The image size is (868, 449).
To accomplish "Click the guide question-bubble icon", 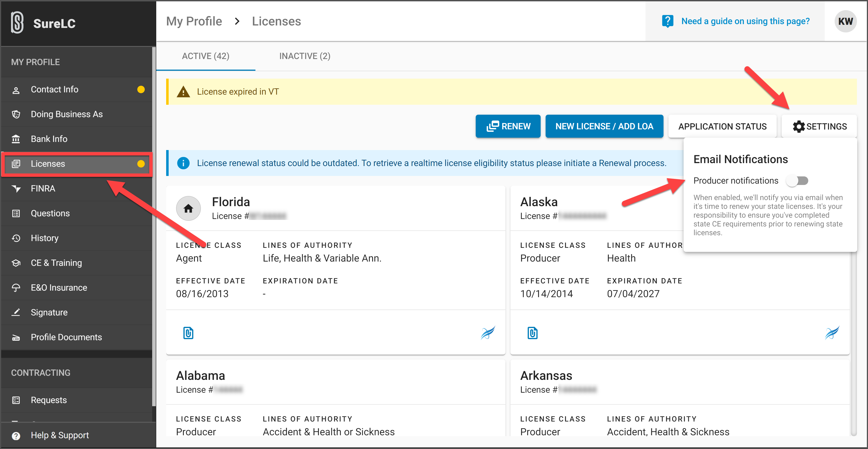I will pyautogui.click(x=668, y=22).
